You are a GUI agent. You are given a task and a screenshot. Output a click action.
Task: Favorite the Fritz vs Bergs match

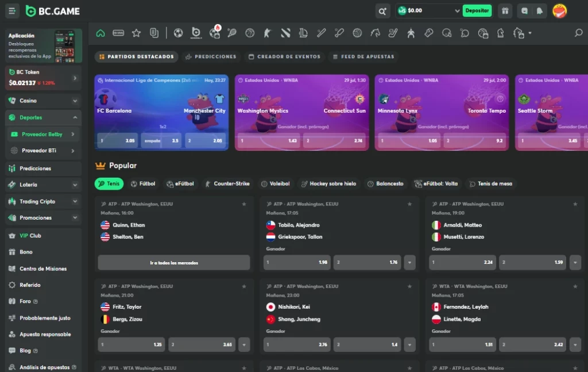pyautogui.click(x=244, y=286)
